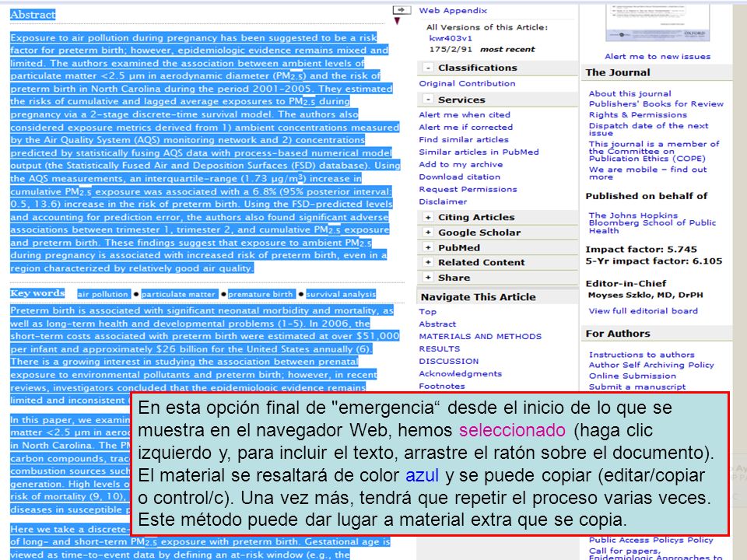Viewport: 747px width, 560px height.
Task: Expand the Citing Articles section
Action: point(428,217)
